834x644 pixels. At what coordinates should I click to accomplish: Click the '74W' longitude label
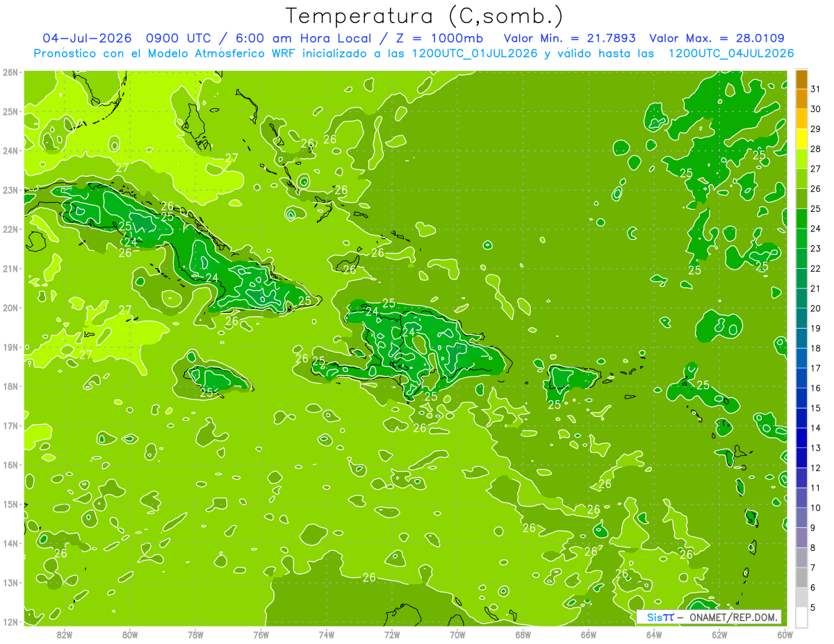[327, 634]
